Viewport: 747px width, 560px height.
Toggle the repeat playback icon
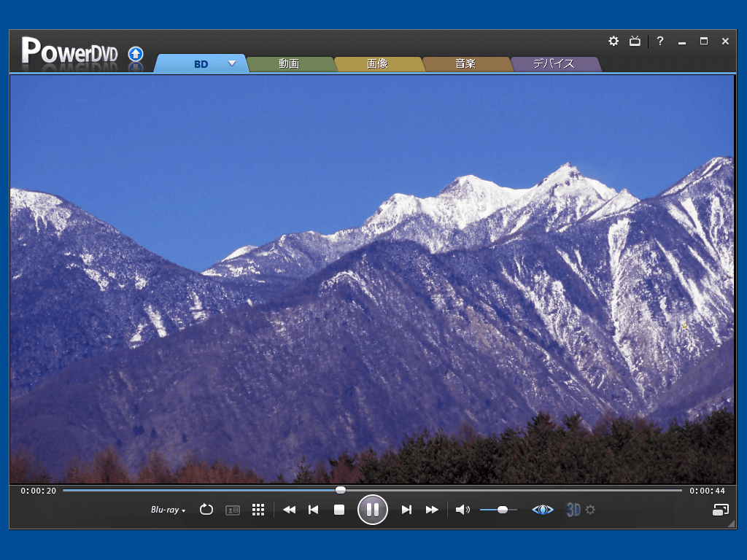(206, 510)
